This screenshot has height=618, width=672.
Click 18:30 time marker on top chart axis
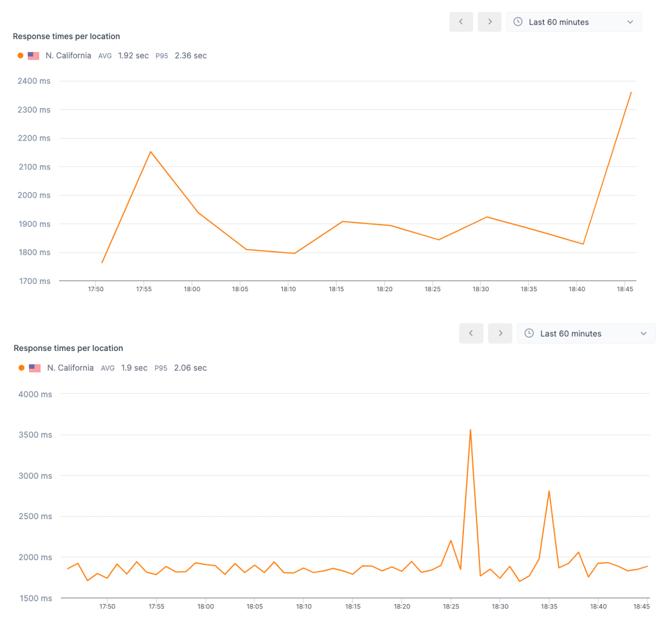pyautogui.click(x=481, y=289)
